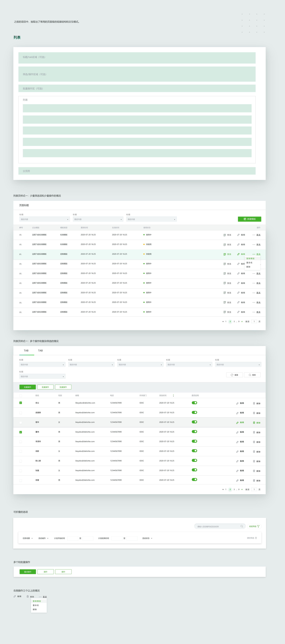This screenshot has height=644, width=285.
Task: Click the 新建模版 button
Action: click(249, 219)
